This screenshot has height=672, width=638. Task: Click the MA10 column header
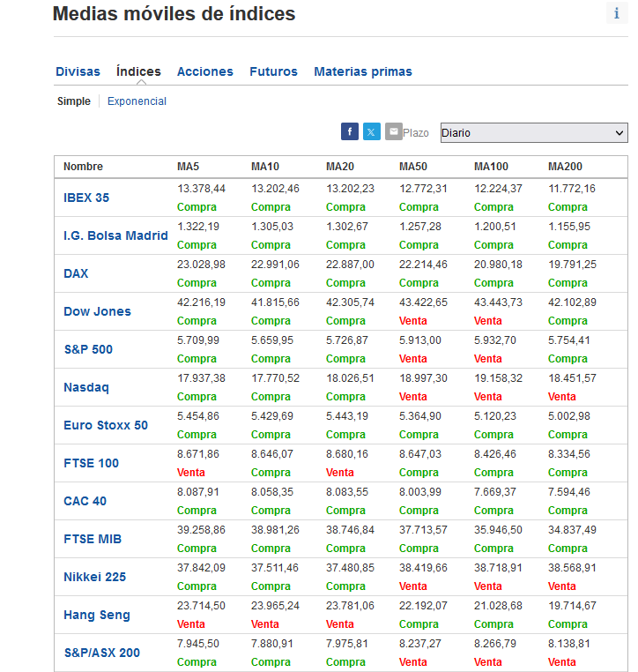pos(265,167)
